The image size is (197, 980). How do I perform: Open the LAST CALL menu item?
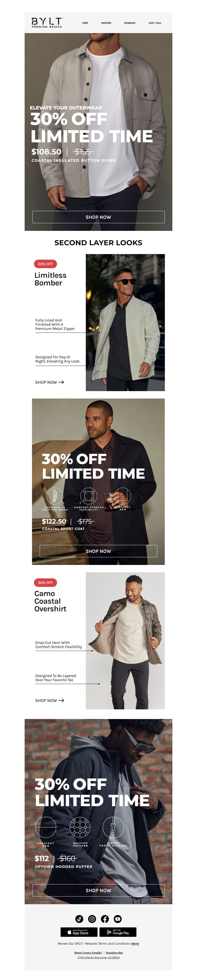155,23
